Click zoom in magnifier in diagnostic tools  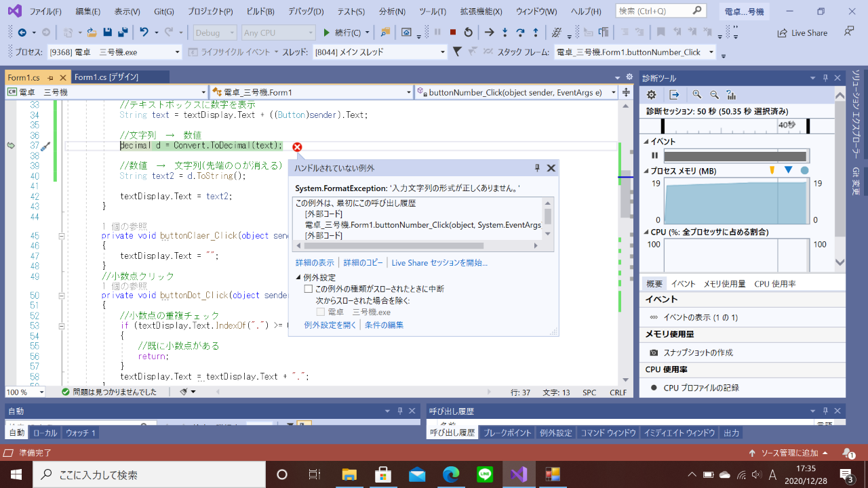696,95
